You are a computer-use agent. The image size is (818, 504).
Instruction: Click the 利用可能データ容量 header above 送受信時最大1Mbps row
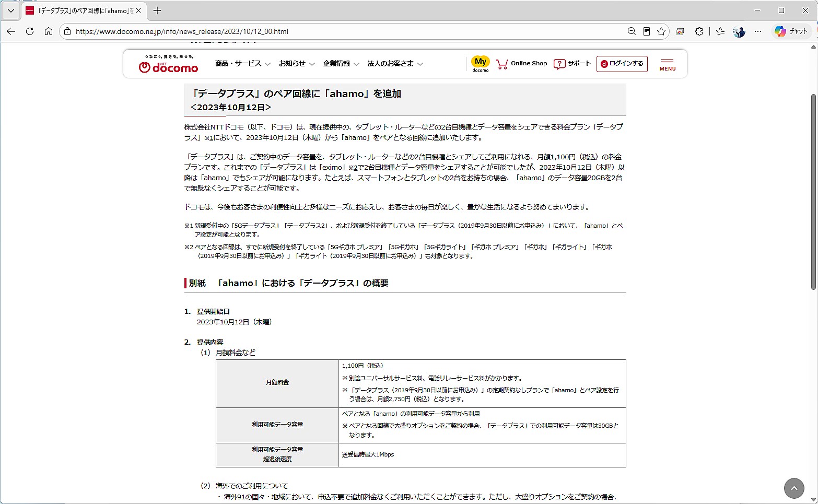(277, 425)
